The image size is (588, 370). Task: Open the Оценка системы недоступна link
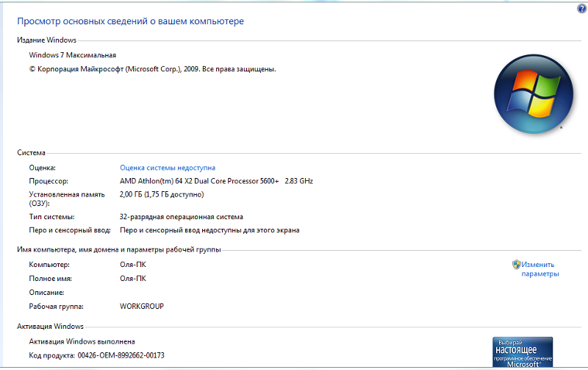tap(168, 168)
